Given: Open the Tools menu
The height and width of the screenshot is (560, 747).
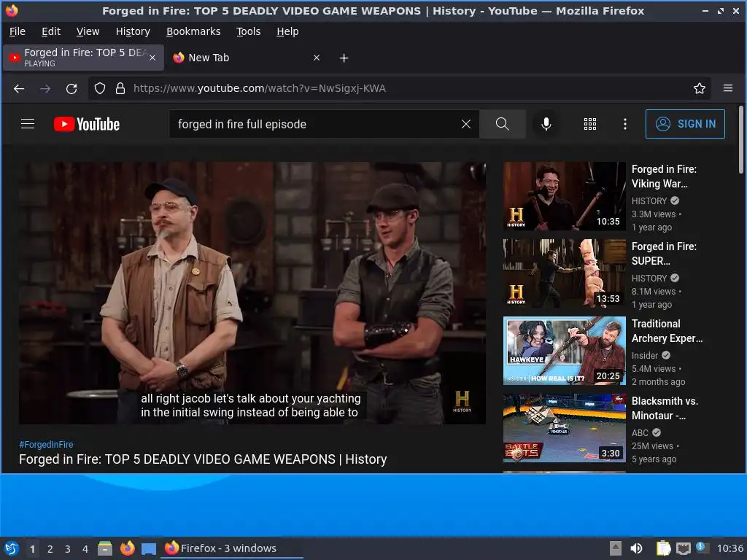Looking at the screenshot, I should tap(249, 31).
